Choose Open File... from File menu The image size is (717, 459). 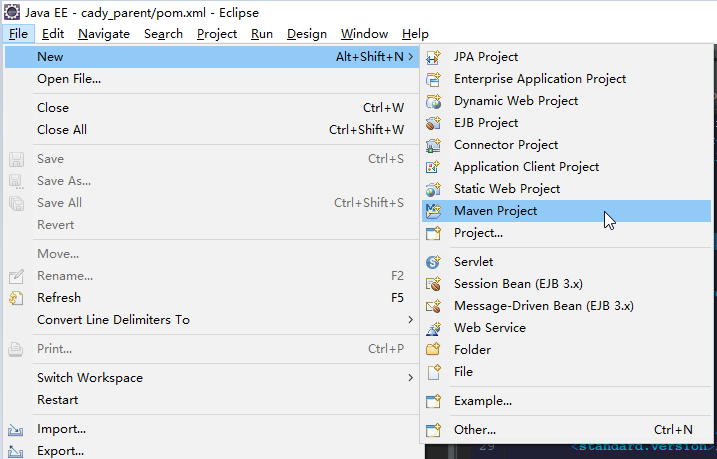coord(212,79)
